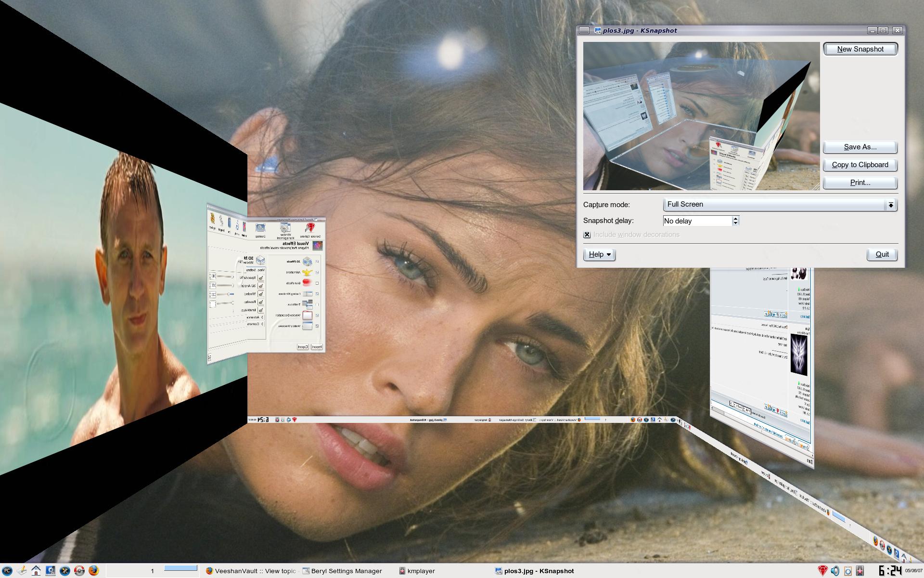Open the Help dropdown menu in KSnapshot
Image resolution: width=924 pixels, height=578 pixels.
pos(599,254)
